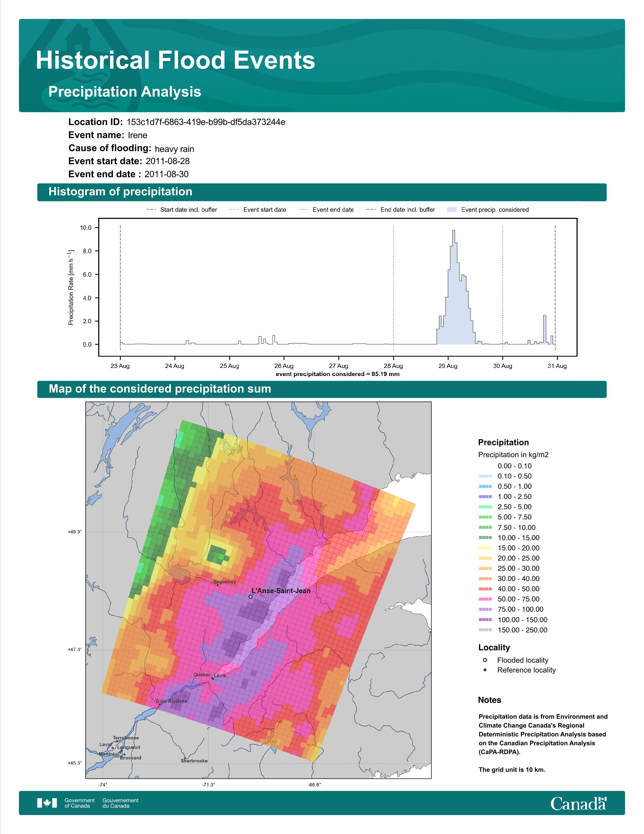The width and height of the screenshot is (644, 834).
Task: Click the 10.00 - 15.00 legend swatch
Action: [x=485, y=538]
